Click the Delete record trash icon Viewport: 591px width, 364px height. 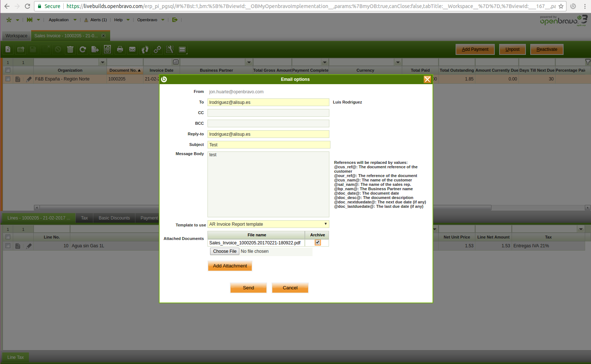pos(70,49)
